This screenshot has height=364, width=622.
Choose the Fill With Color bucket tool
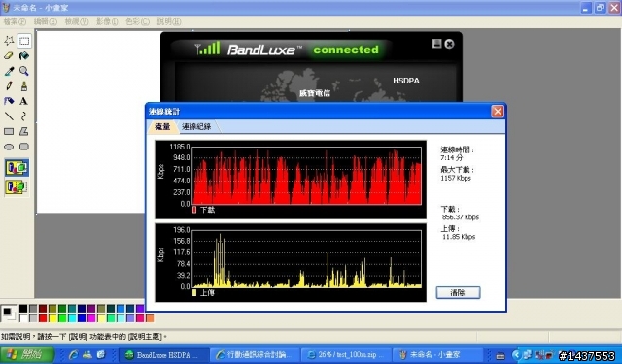click(x=24, y=55)
